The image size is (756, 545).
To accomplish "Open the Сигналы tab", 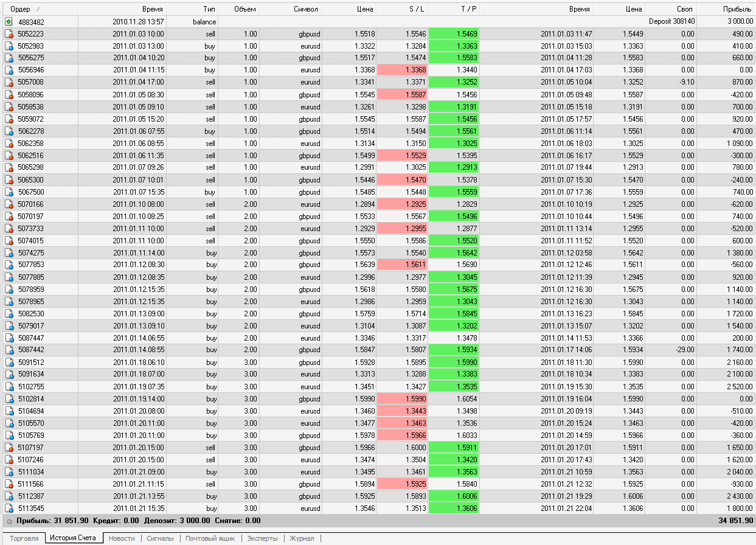I will click(160, 538).
